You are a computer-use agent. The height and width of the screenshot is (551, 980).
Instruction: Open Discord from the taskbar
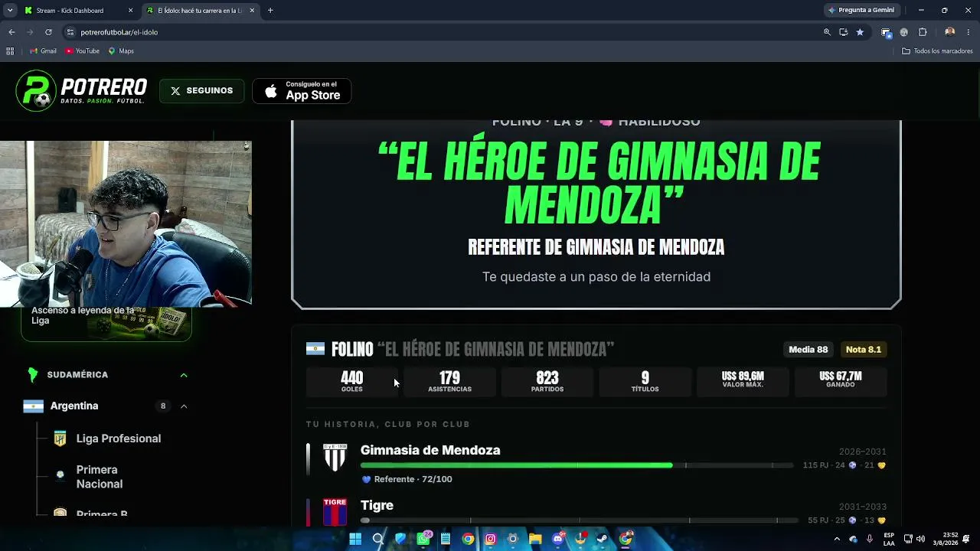558,539
